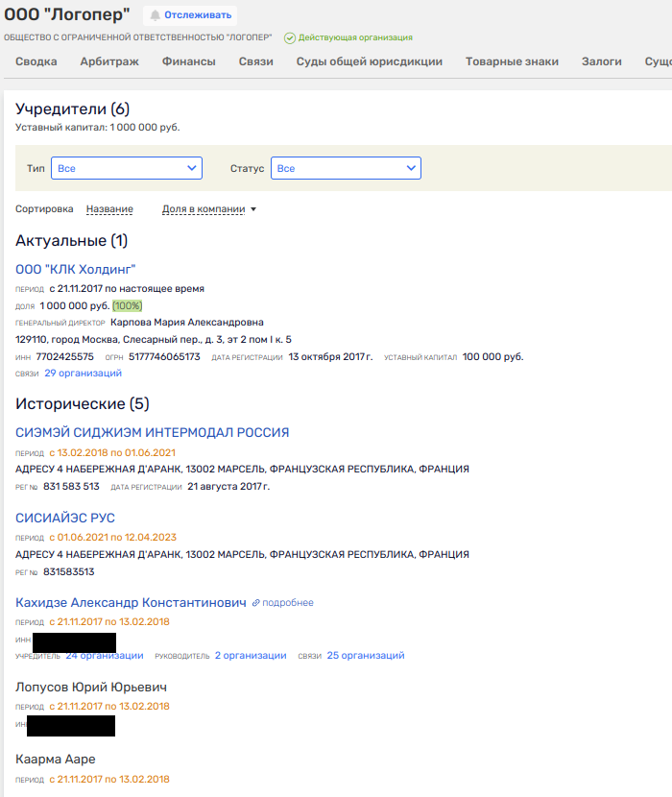The width and height of the screenshot is (672, 797).
Task: Open the Сводка tab
Action: pyautogui.click(x=36, y=61)
